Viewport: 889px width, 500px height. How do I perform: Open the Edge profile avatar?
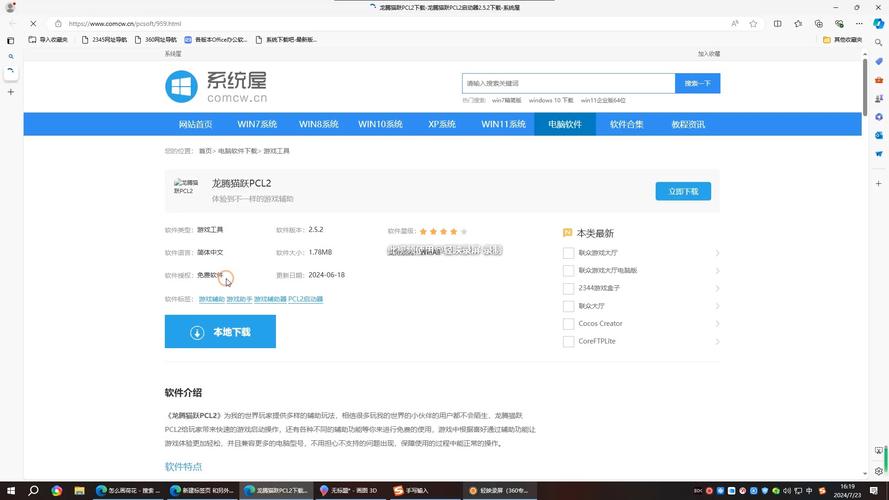(10, 7)
